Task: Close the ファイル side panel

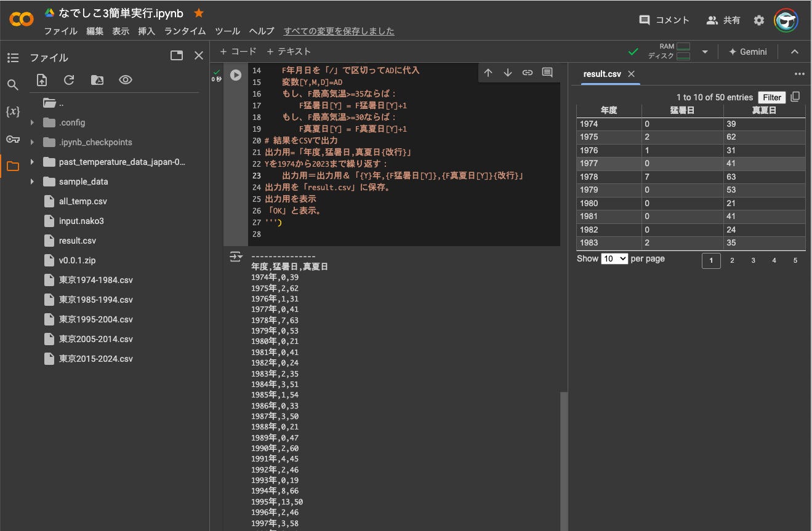Action: click(199, 55)
